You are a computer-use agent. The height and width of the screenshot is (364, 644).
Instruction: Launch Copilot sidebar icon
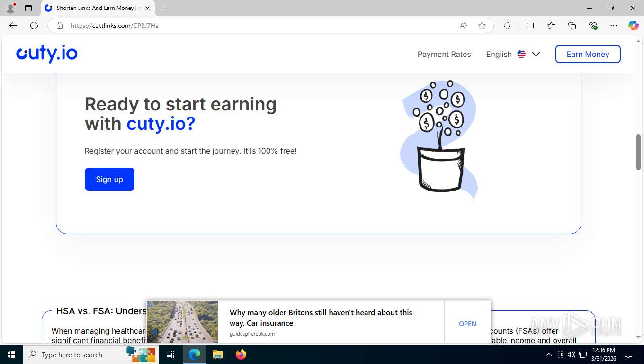633,26
